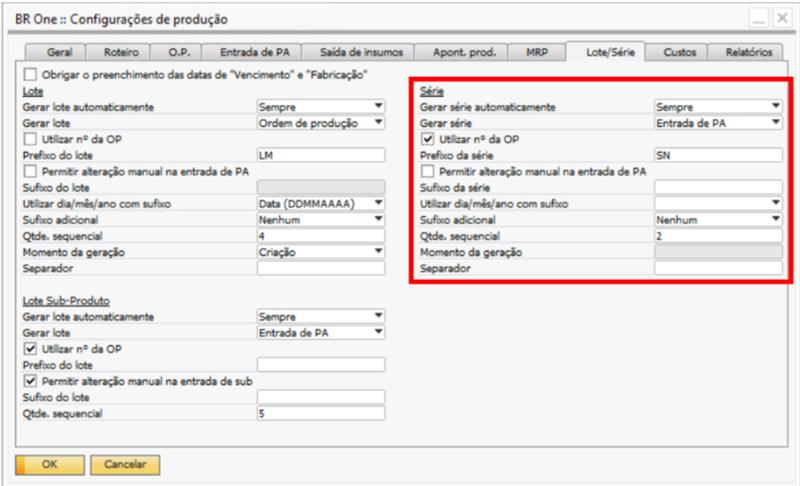Expand Gerar lote automaticamente dropdown in Lote
The height and width of the screenshot is (486, 800).
pyautogui.click(x=378, y=106)
